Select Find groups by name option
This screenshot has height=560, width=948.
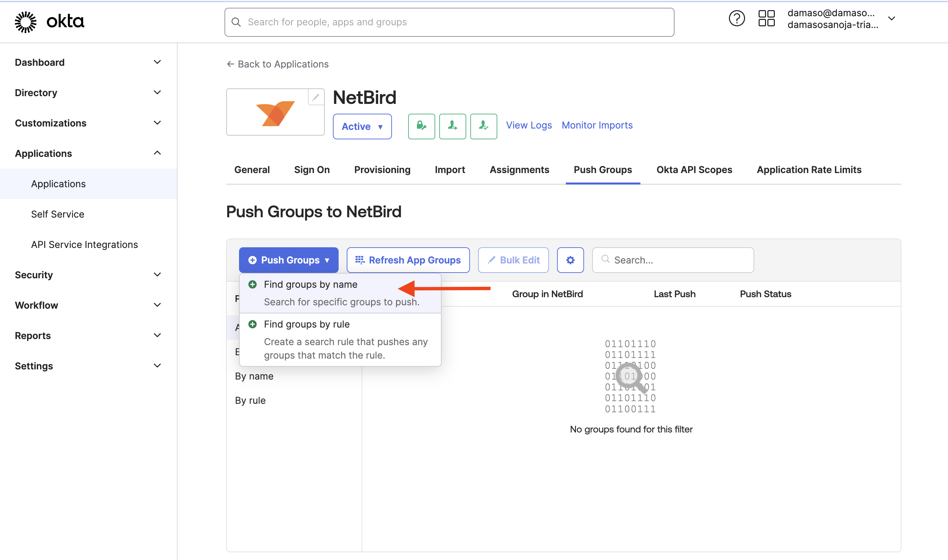tap(310, 284)
